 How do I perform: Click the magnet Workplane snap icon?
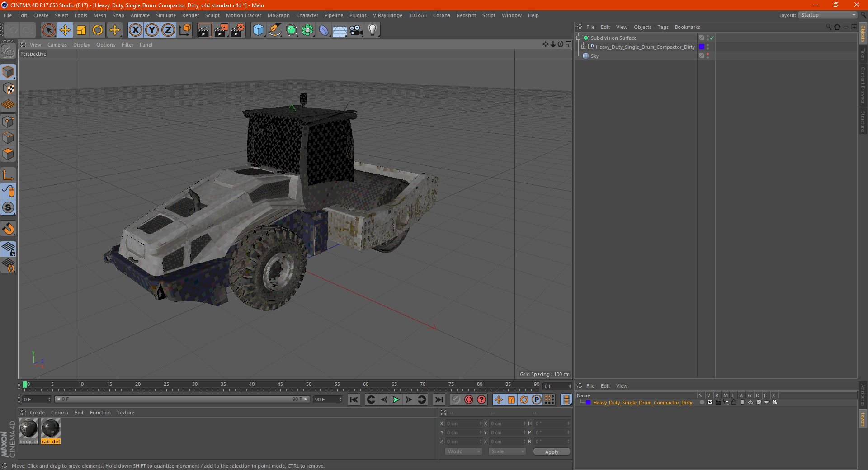[x=8, y=229]
